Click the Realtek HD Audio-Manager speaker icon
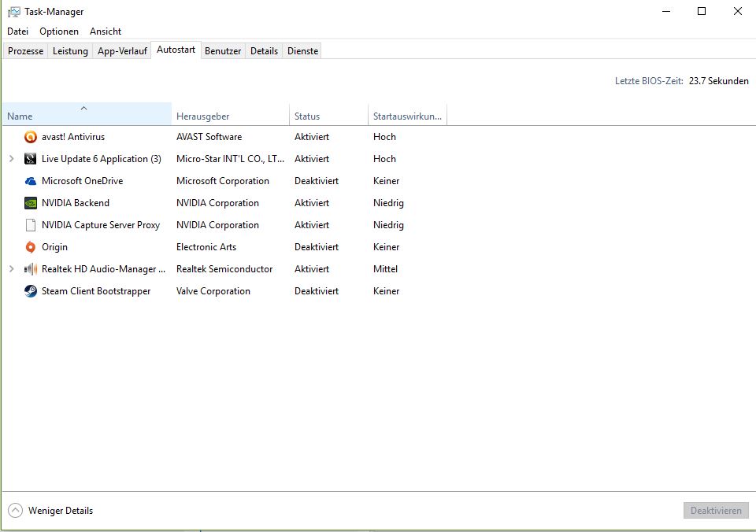The image size is (756, 532). pyautogui.click(x=31, y=269)
